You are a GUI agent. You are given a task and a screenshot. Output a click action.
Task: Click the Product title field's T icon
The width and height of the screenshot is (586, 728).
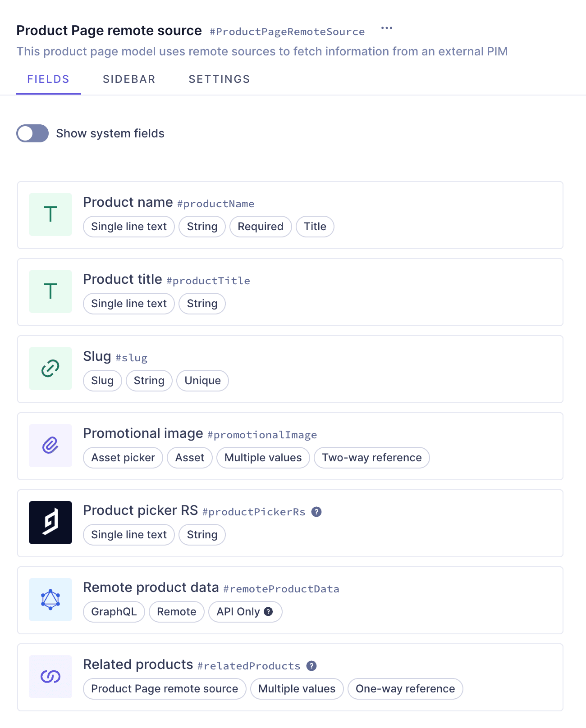[x=50, y=291]
